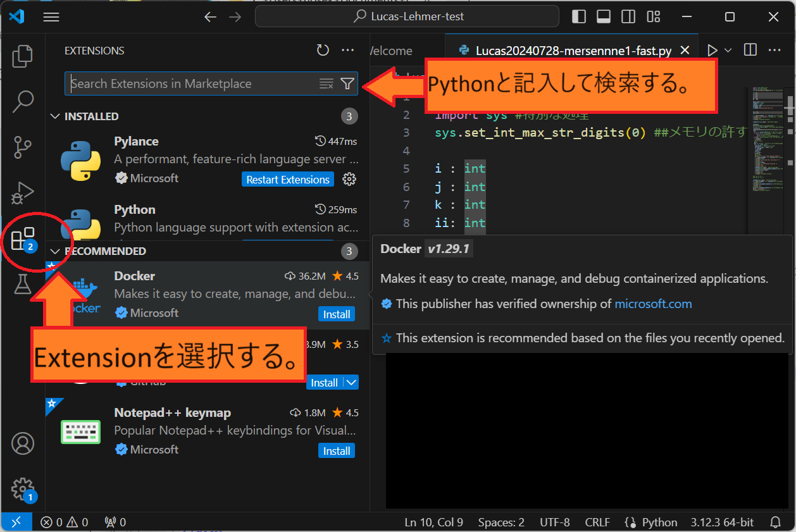Change end of line sequence CRLF
This screenshot has width=796, height=532.
pos(598,523)
